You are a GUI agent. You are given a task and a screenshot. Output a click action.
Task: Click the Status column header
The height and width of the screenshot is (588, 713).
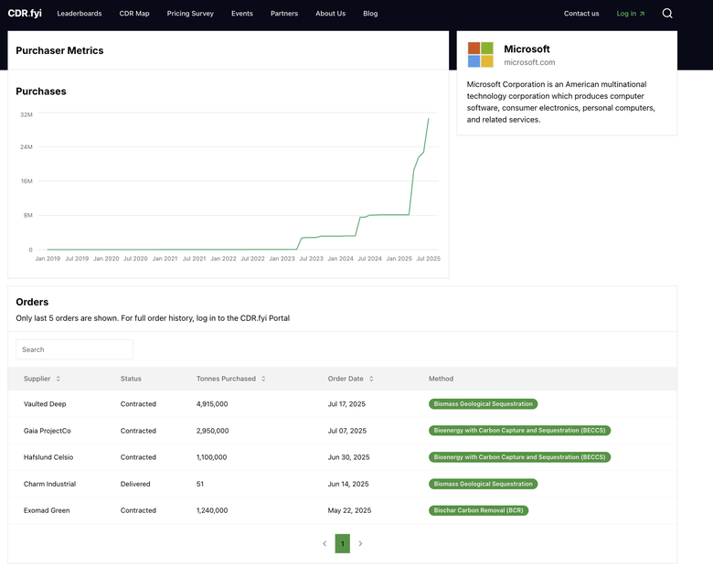coord(131,379)
